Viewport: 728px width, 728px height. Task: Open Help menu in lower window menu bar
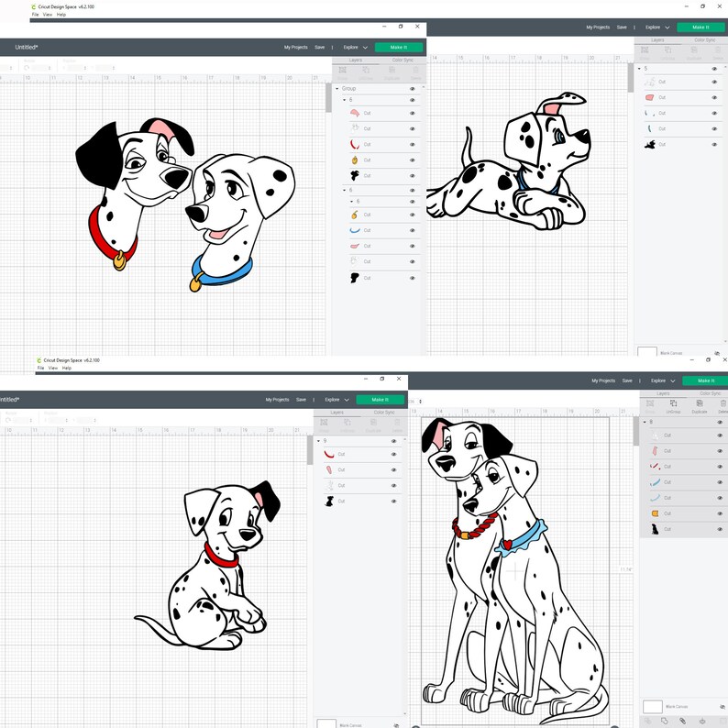pos(67,369)
